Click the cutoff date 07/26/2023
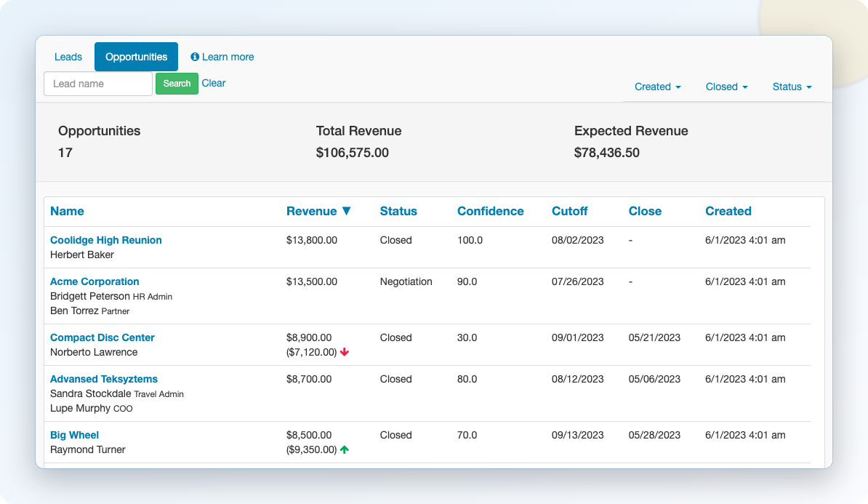The width and height of the screenshot is (868, 504). point(577,281)
